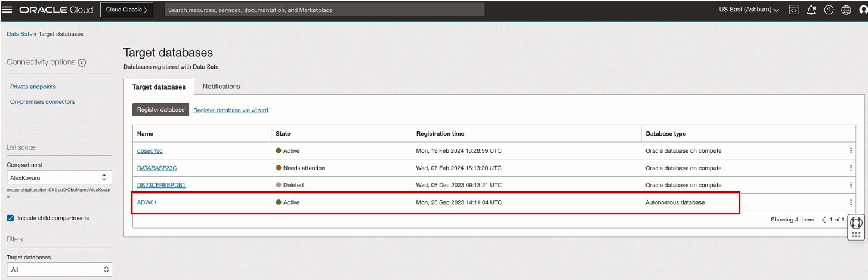Click Active state in dbsec19c row
The height and width of the screenshot is (280, 868).
[291, 151]
